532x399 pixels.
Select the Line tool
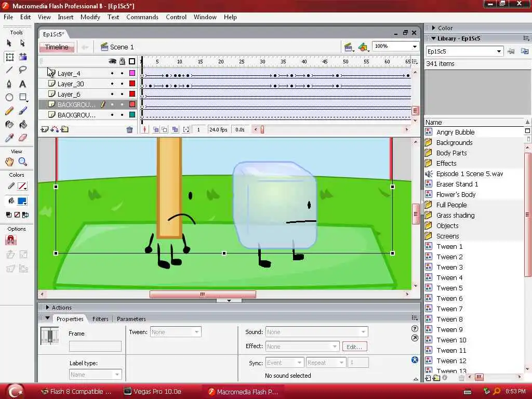[9, 70]
